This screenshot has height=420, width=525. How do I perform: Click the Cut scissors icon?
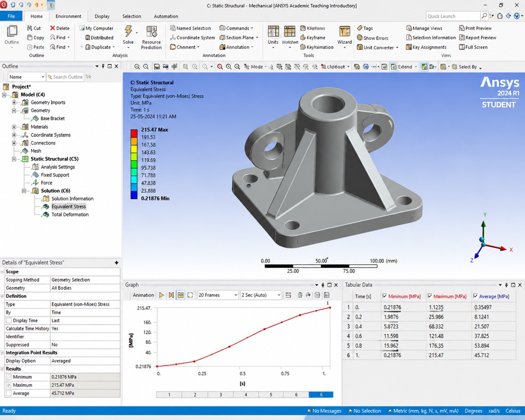pos(30,28)
